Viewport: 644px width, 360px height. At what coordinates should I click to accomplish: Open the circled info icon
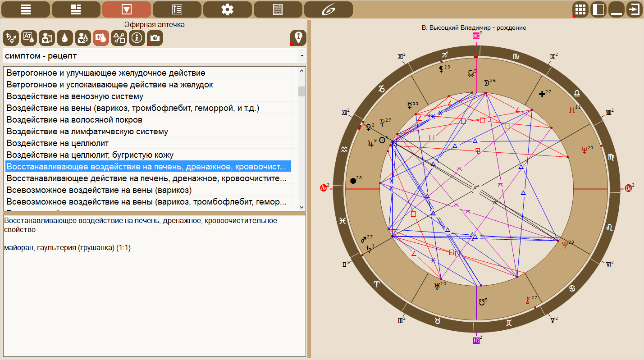pos(137,38)
